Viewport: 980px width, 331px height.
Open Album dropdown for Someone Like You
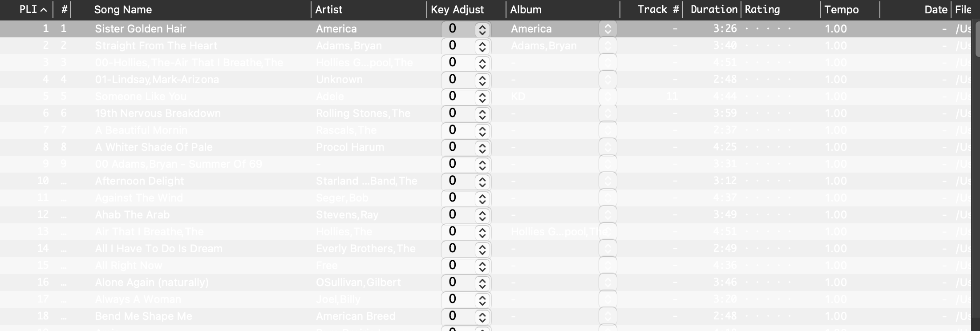607,97
